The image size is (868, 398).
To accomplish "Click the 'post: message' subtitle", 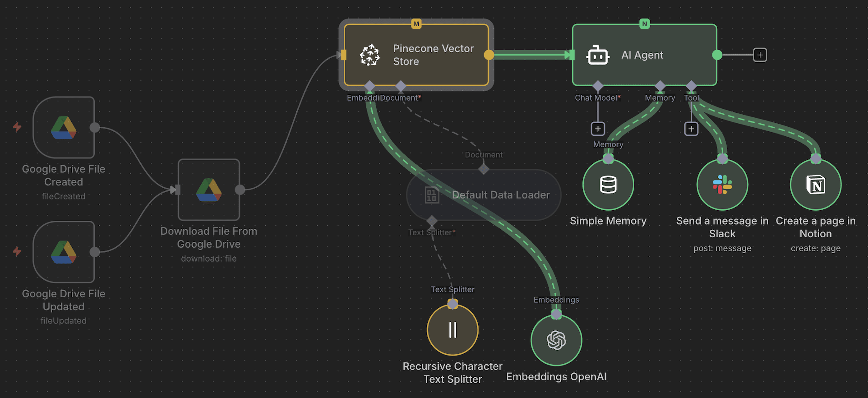I will click(722, 248).
